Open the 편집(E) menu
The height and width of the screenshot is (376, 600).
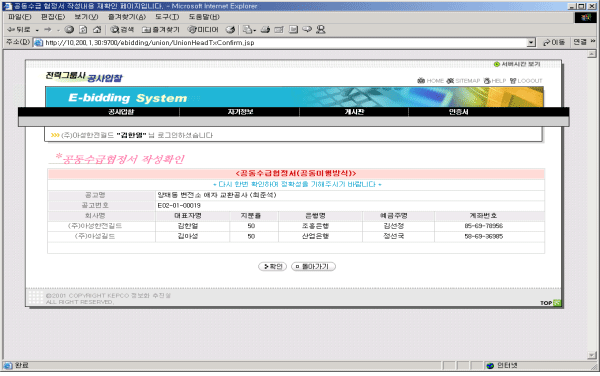pos(53,17)
